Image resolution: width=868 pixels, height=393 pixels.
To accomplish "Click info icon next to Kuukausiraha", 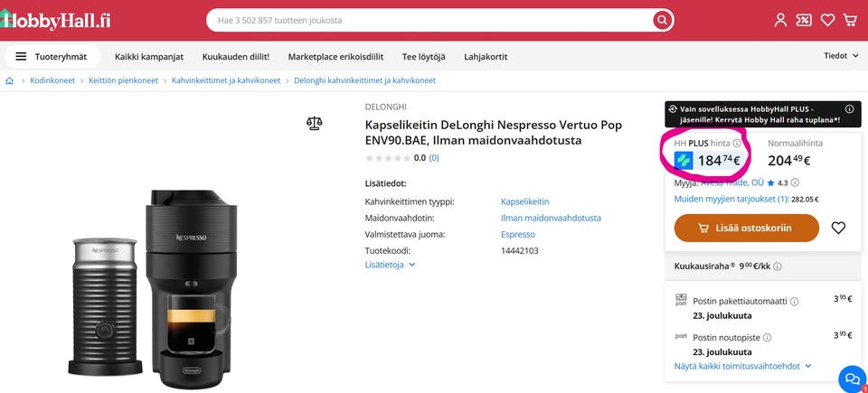I will pos(778,267).
